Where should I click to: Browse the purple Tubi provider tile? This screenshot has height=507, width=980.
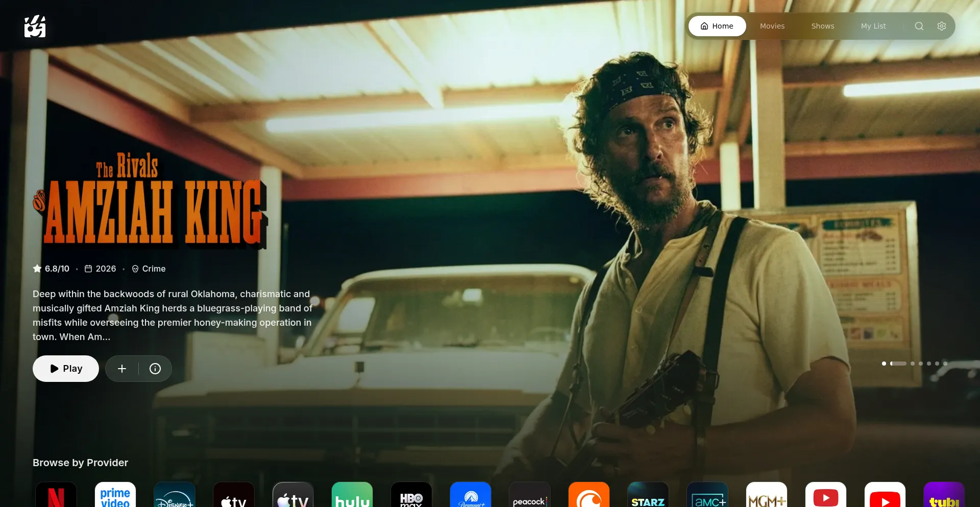tap(944, 494)
